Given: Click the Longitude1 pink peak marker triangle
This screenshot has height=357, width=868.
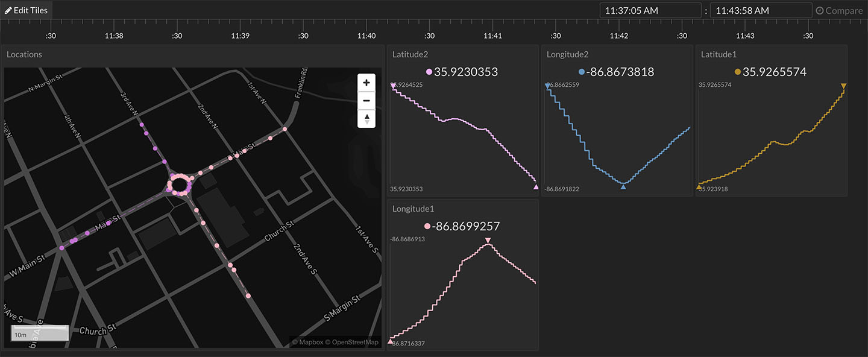Looking at the screenshot, I should pyautogui.click(x=488, y=241).
